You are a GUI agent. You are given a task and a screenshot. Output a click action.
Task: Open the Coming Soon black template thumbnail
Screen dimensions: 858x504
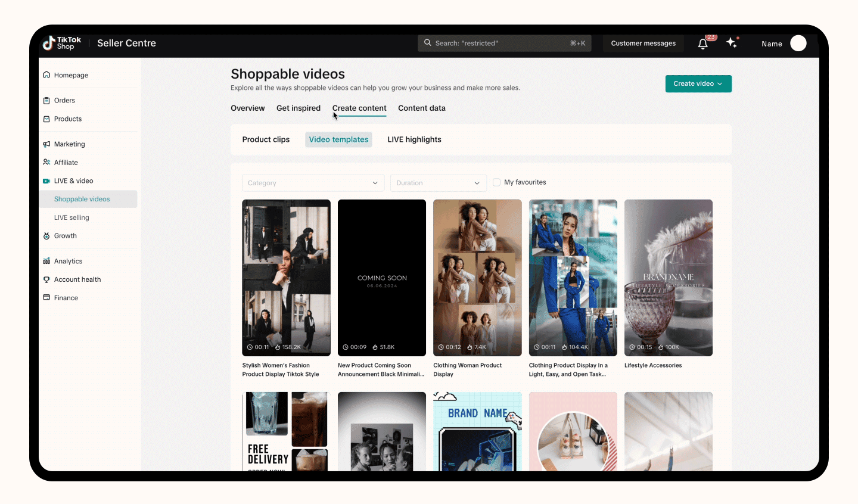tap(382, 278)
